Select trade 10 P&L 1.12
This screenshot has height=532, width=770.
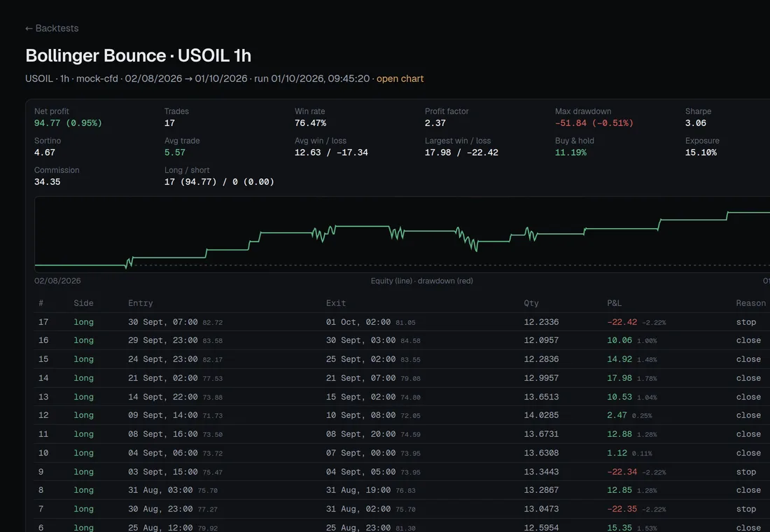(617, 453)
